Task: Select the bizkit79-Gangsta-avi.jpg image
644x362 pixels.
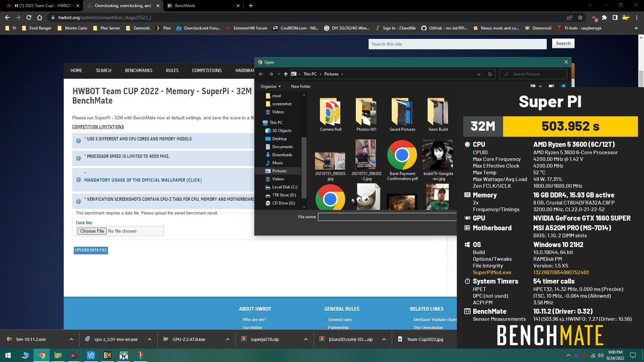Action: pyautogui.click(x=438, y=161)
